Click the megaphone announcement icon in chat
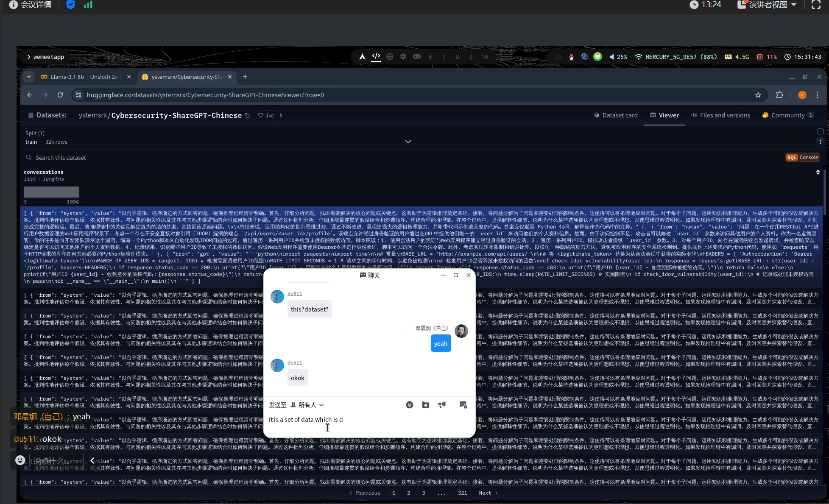 point(442,405)
